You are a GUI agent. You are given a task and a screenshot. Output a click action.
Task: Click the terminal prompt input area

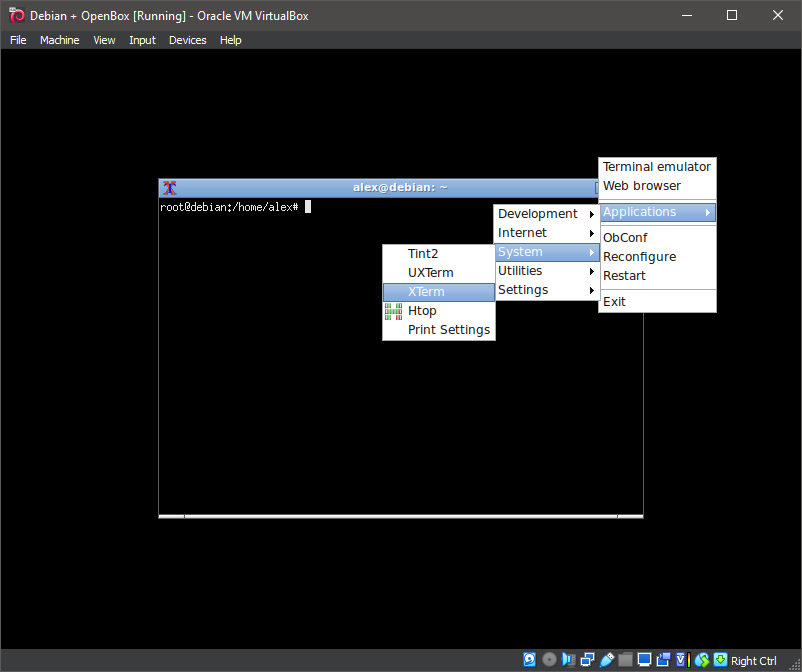pyautogui.click(x=309, y=206)
